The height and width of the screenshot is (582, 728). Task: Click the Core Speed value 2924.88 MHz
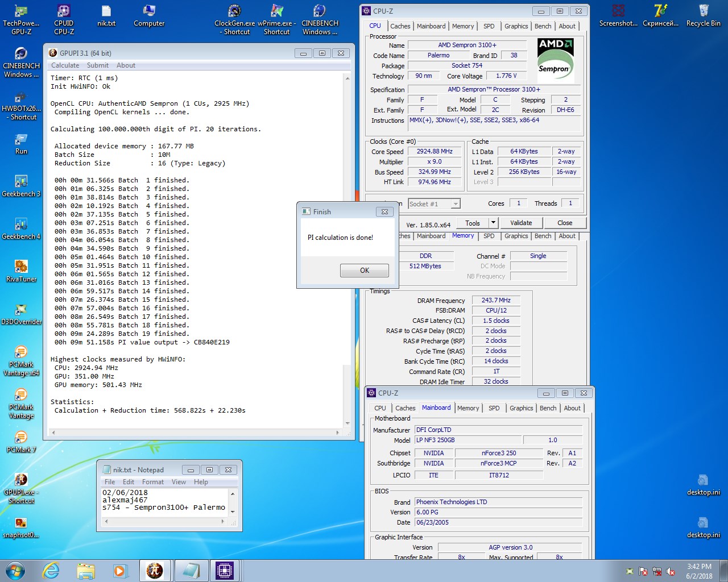435,151
